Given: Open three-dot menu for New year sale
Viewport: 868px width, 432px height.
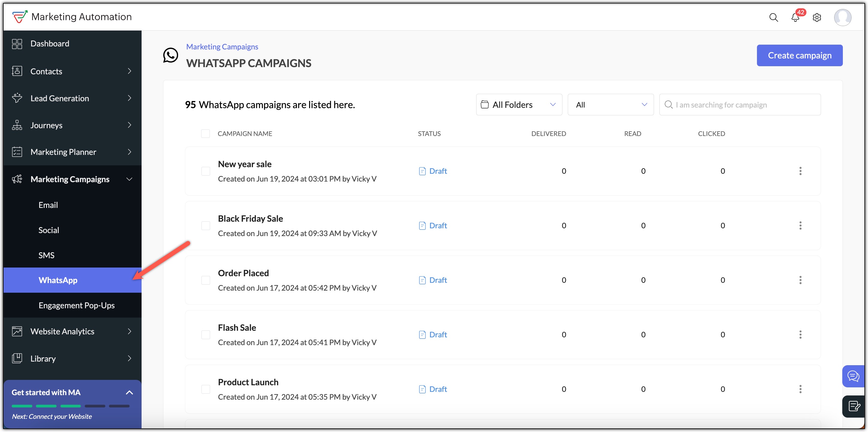Looking at the screenshot, I should [x=800, y=171].
